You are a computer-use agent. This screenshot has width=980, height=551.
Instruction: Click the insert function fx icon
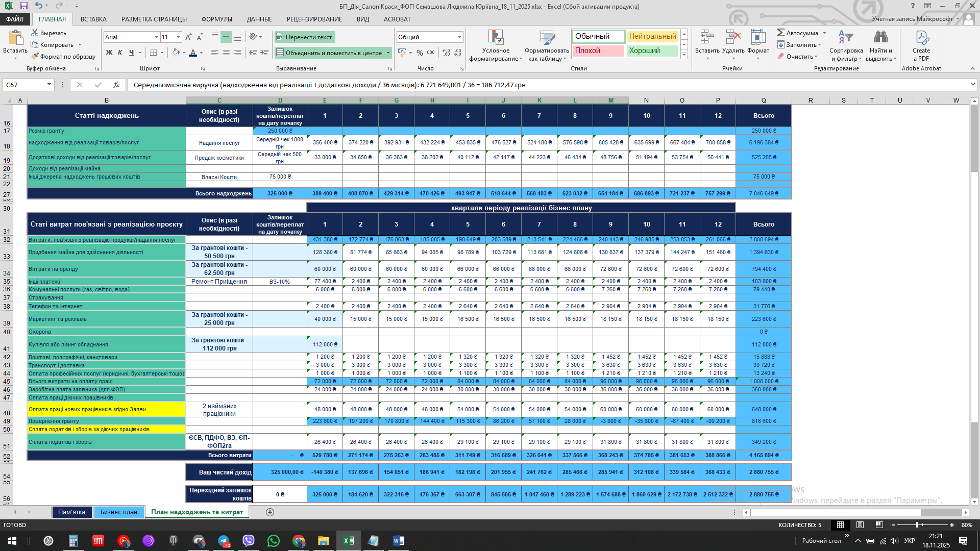click(116, 85)
